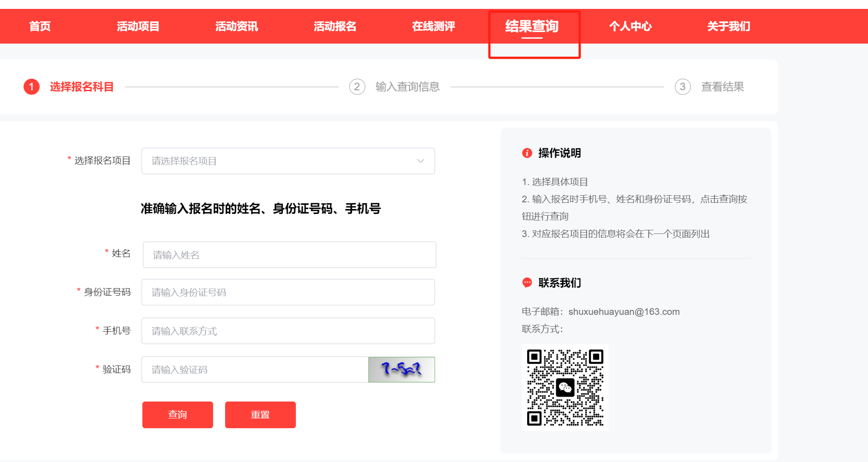868x462 pixels.
Task: Click the 请输入验证码 input field
Action: tap(254, 370)
